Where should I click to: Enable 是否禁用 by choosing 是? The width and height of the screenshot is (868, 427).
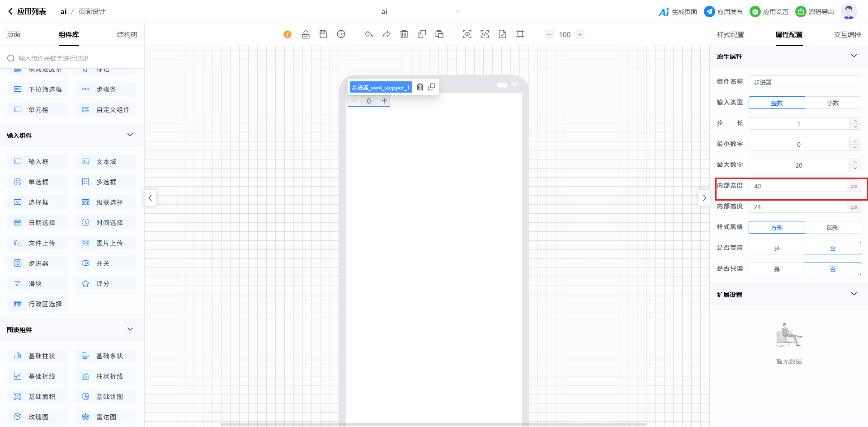(x=777, y=249)
